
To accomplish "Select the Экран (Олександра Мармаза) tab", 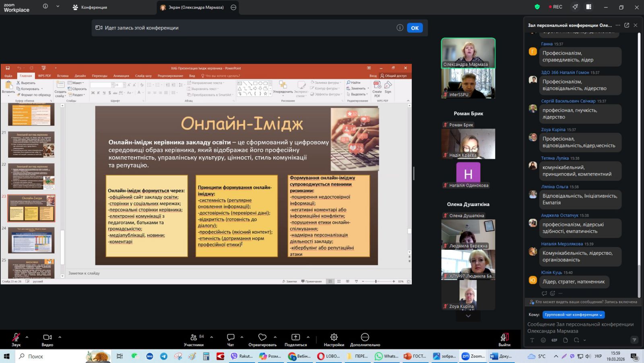I will pos(192,7).
